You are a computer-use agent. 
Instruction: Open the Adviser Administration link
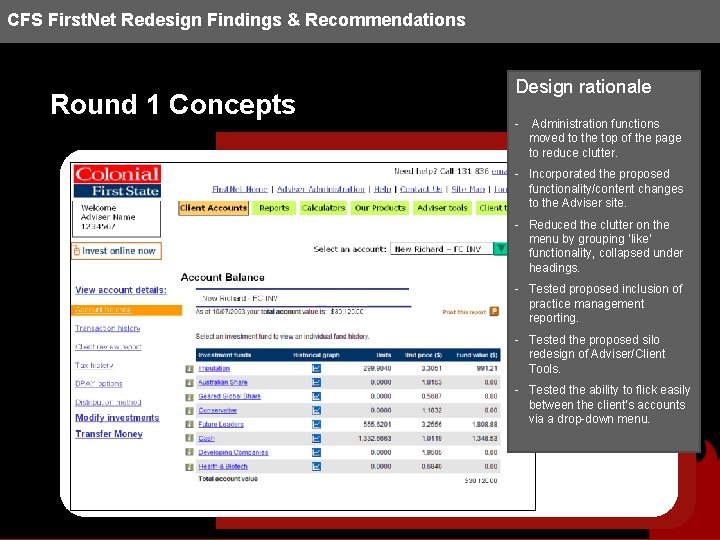tap(321, 189)
